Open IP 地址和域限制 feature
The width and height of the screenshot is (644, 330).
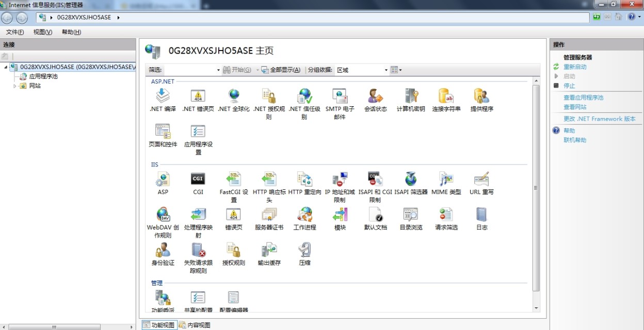pos(340,187)
